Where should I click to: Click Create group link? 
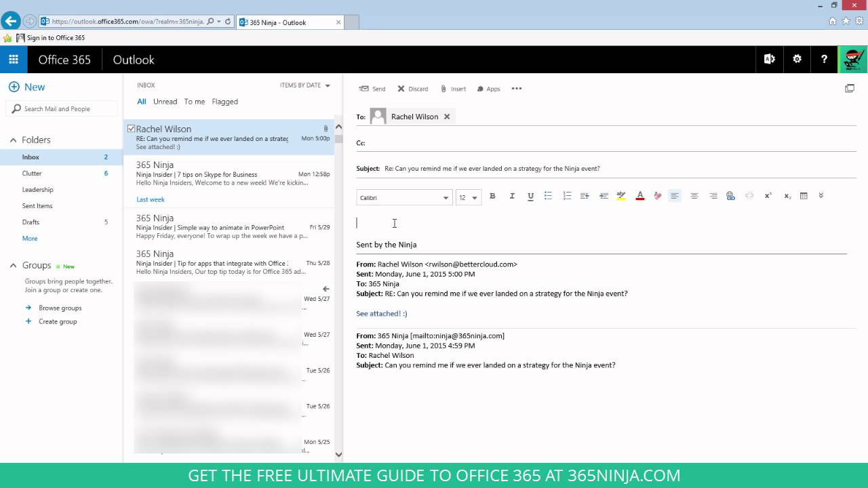coord(58,321)
